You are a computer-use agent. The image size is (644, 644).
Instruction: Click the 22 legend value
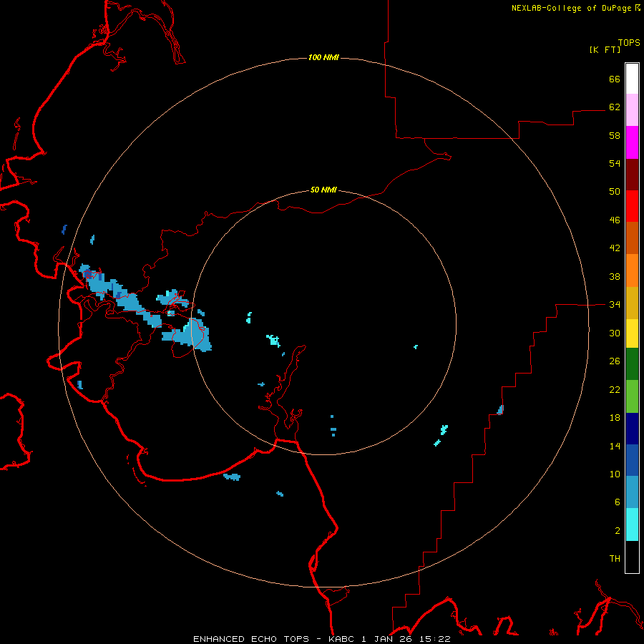[615, 389]
